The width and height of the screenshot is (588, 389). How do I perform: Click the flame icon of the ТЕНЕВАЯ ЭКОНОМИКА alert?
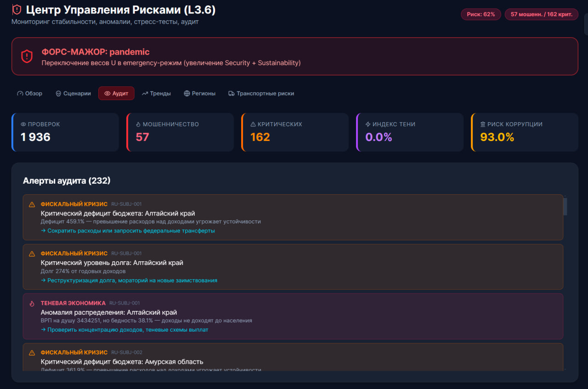click(x=32, y=304)
